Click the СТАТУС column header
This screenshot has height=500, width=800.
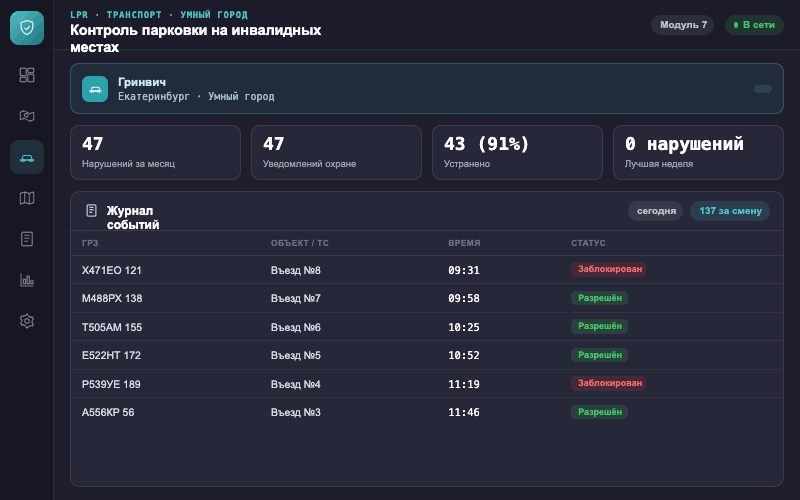588,243
